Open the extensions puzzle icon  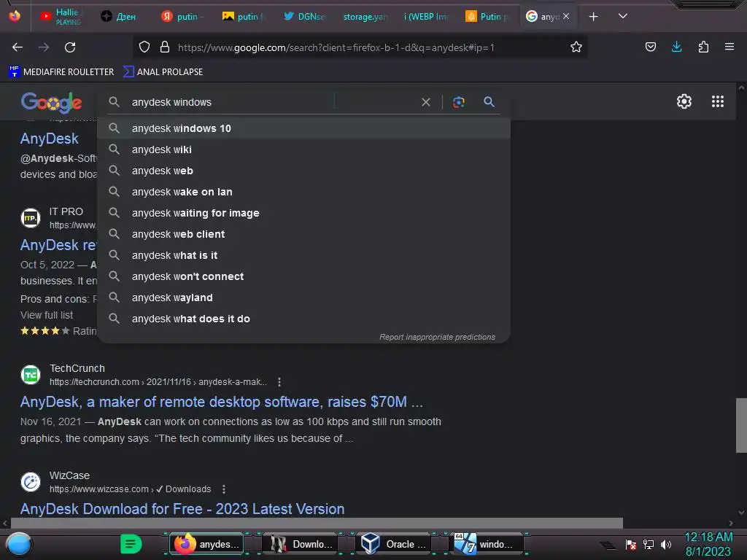[x=703, y=47]
